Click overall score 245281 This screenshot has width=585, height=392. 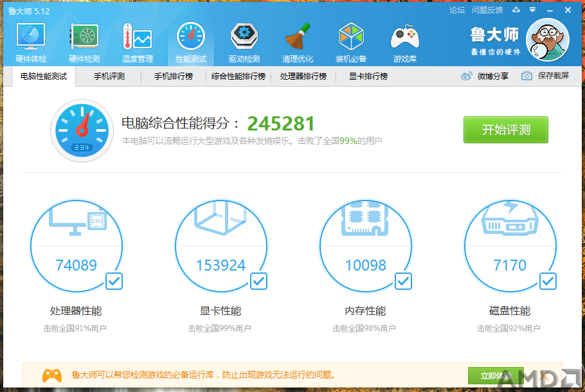point(281,124)
